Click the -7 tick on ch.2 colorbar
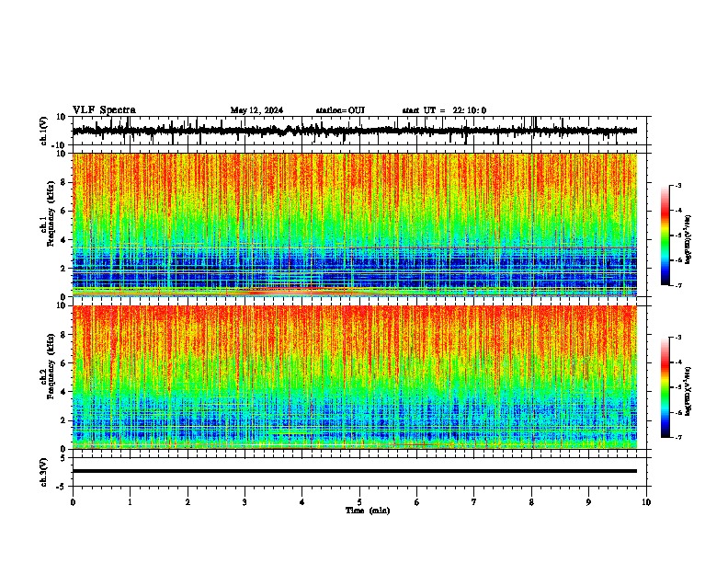The image size is (728, 563). click(677, 437)
